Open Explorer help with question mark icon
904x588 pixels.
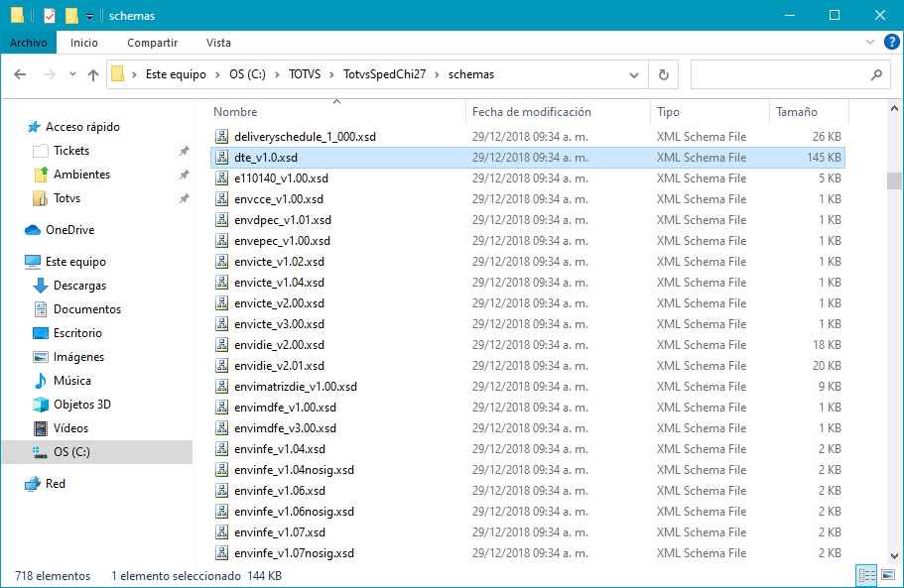click(891, 42)
